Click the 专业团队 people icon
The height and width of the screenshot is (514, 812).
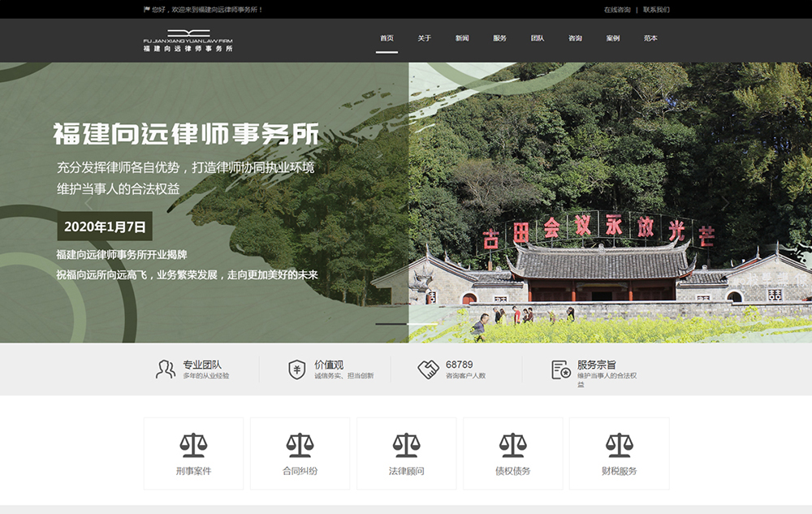click(x=166, y=369)
